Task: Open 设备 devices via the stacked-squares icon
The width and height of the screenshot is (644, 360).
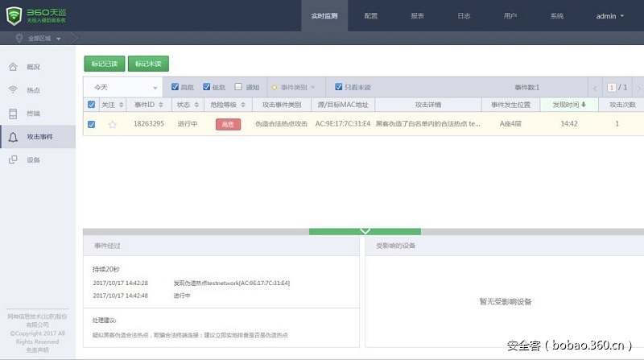Action: 13,160
